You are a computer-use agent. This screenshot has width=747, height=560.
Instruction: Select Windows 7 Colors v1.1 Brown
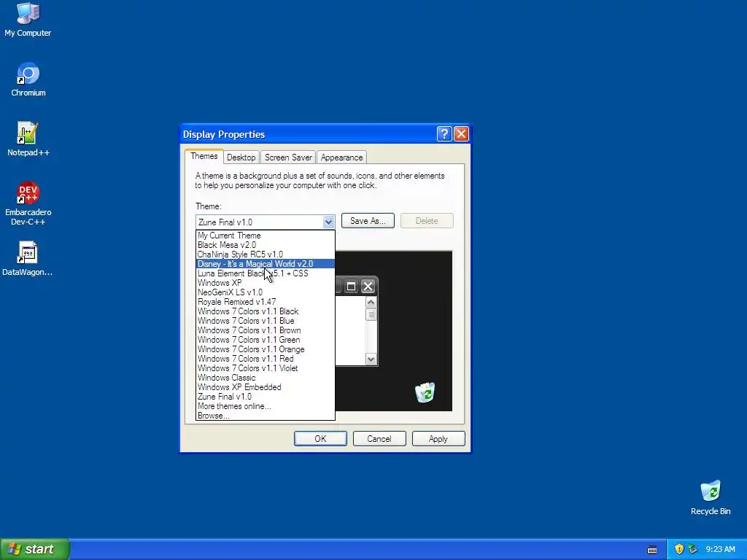coord(266,330)
